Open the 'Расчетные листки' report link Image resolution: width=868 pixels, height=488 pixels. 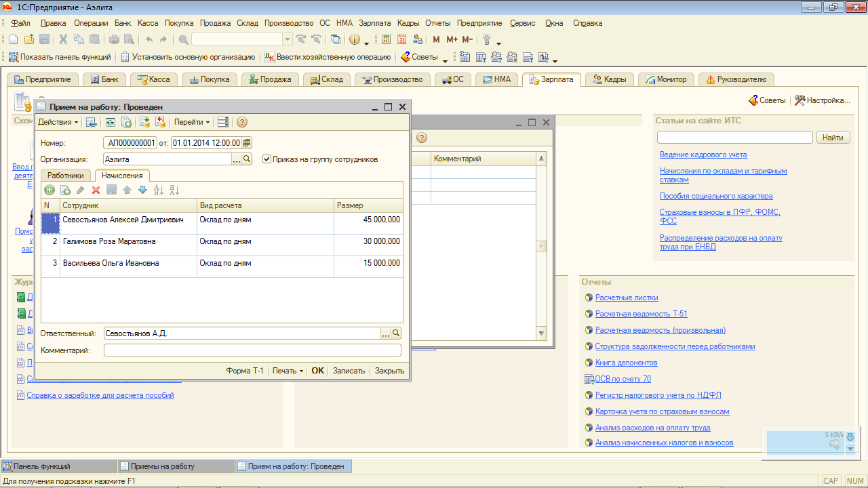627,298
